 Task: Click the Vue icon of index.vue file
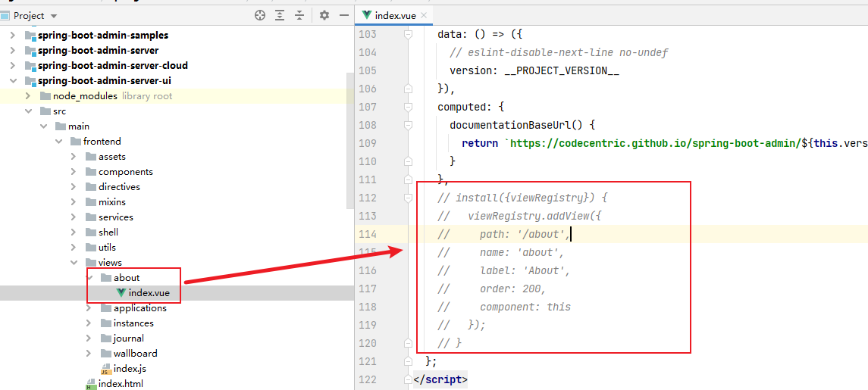tap(121, 293)
